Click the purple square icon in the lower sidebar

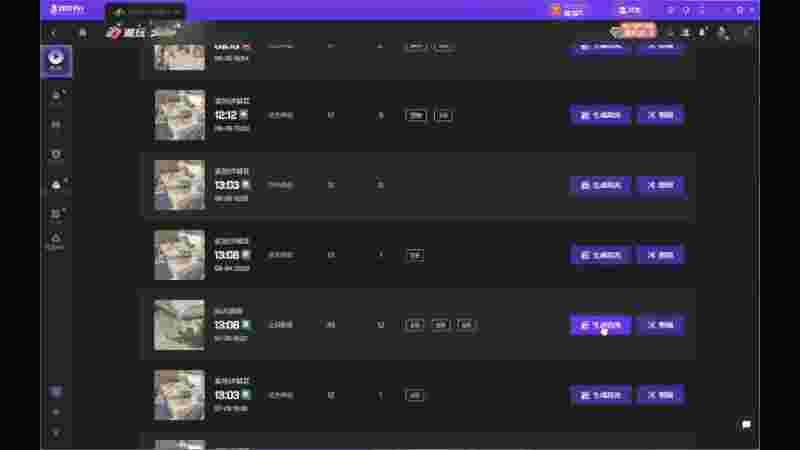click(x=56, y=391)
